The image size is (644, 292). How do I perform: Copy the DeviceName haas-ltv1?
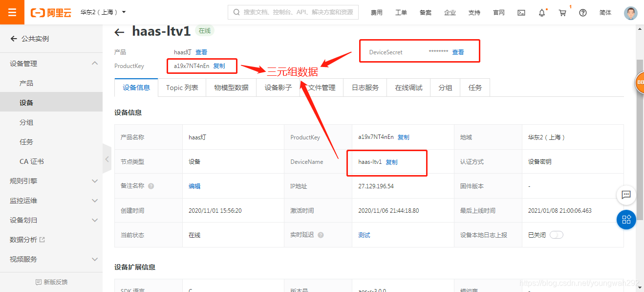[x=391, y=162]
